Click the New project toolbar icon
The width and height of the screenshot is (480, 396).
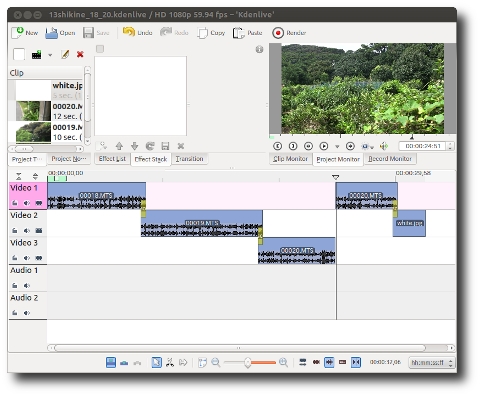point(17,33)
